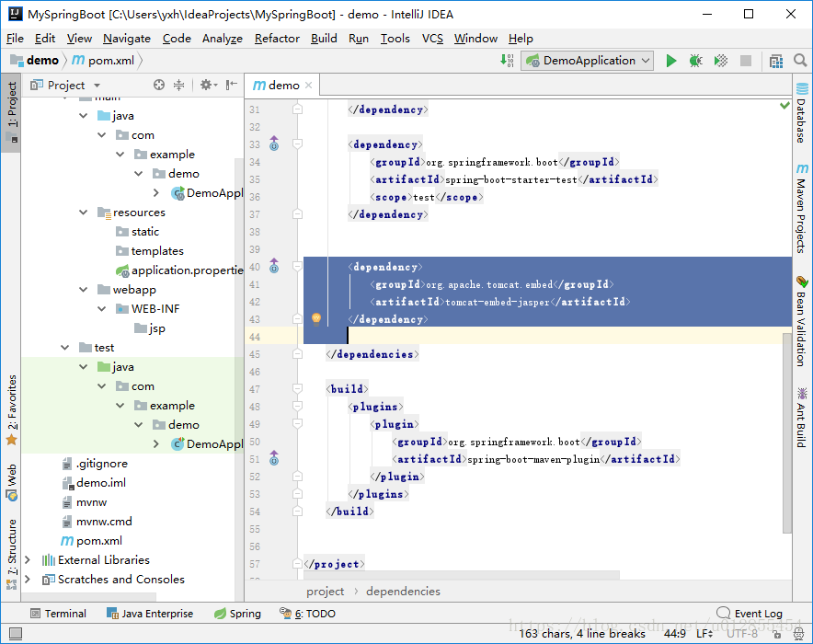Screen dimensions: 813x644
Task: Collapse the WEB-INF folder
Action: (x=102, y=308)
